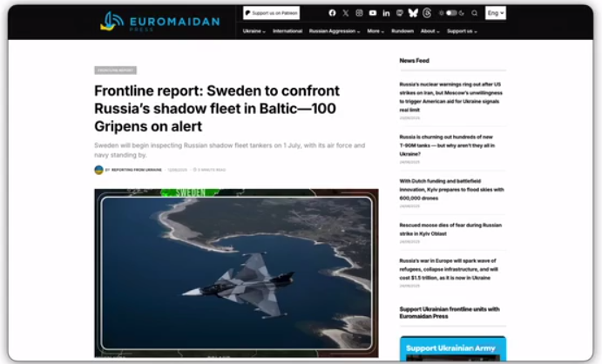602x364 pixels.
Task: Open the X (Twitter) profile icon
Action: (345, 13)
